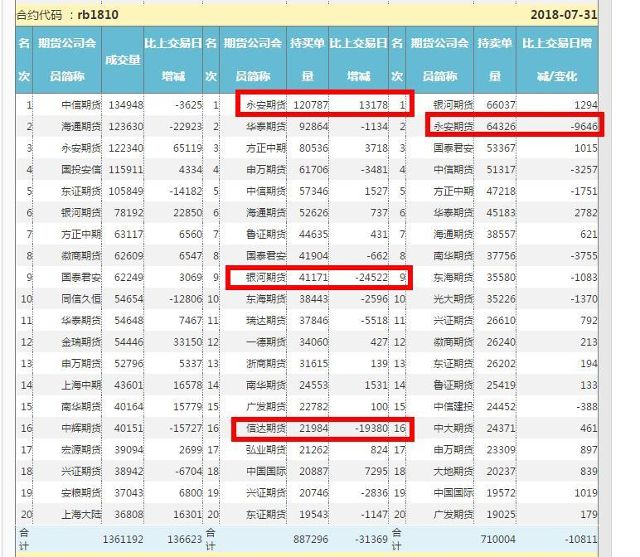The height and width of the screenshot is (557, 640).
Task: Select the volume value 78192
Action: [x=129, y=213]
